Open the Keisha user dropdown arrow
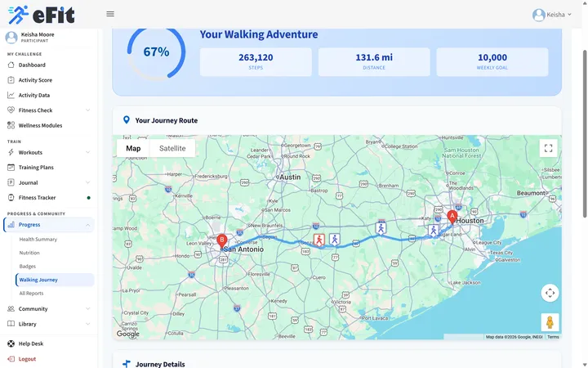The height and width of the screenshot is (368, 588). (x=569, y=15)
